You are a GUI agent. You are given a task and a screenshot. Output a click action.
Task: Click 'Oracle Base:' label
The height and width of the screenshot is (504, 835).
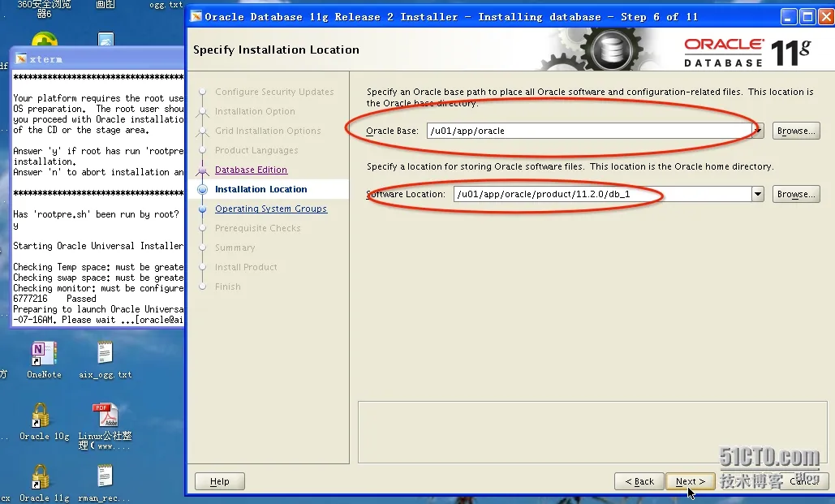(x=393, y=131)
